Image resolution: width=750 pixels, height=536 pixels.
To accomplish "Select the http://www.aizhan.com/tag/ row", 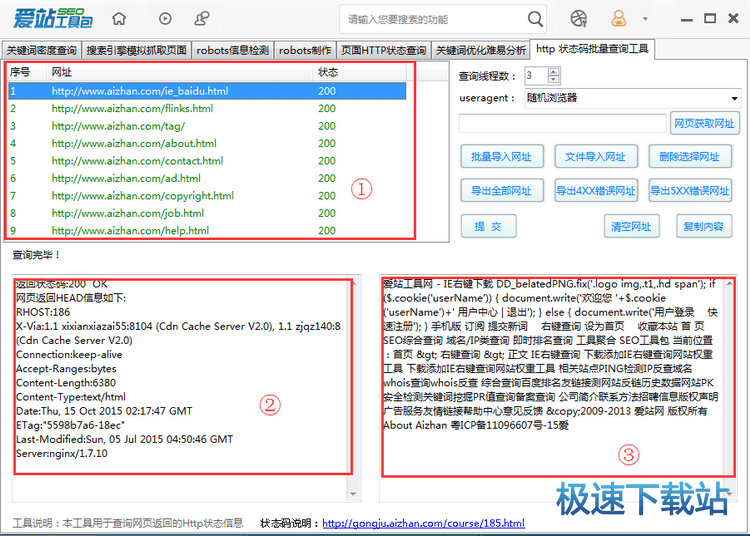I will (207, 126).
